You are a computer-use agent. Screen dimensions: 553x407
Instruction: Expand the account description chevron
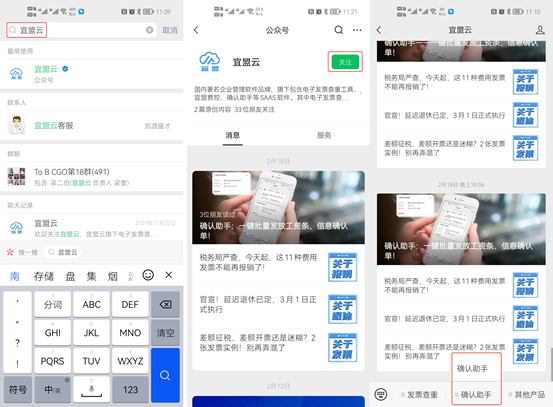point(360,93)
